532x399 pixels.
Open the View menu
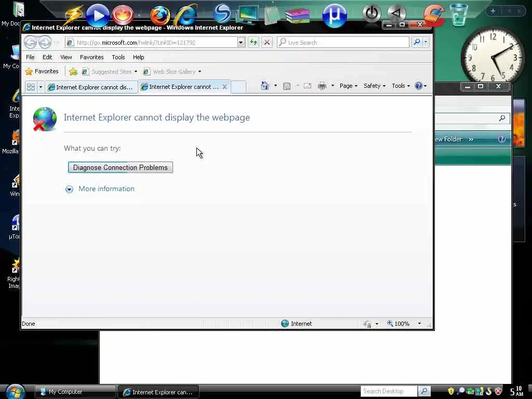click(x=66, y=57)
